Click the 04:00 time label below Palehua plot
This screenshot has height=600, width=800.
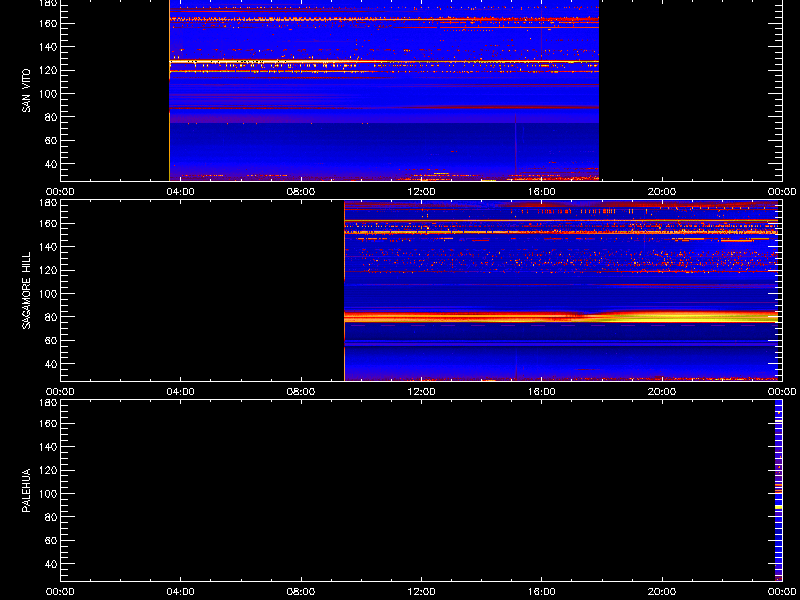181,592
